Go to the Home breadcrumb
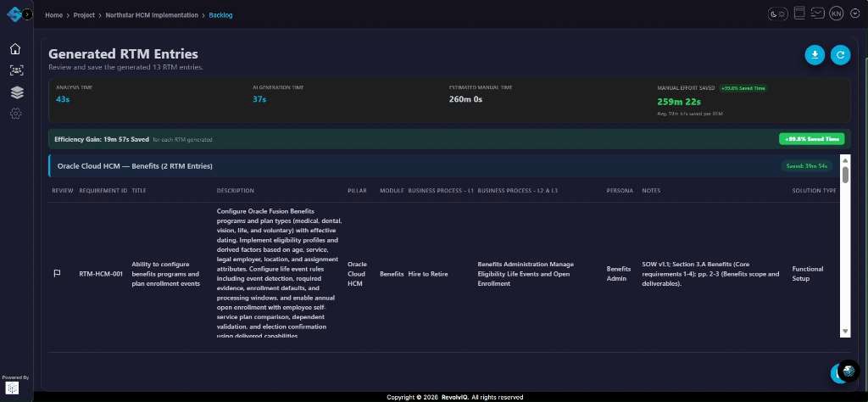The image size is (868, 402). coord(53,15)
